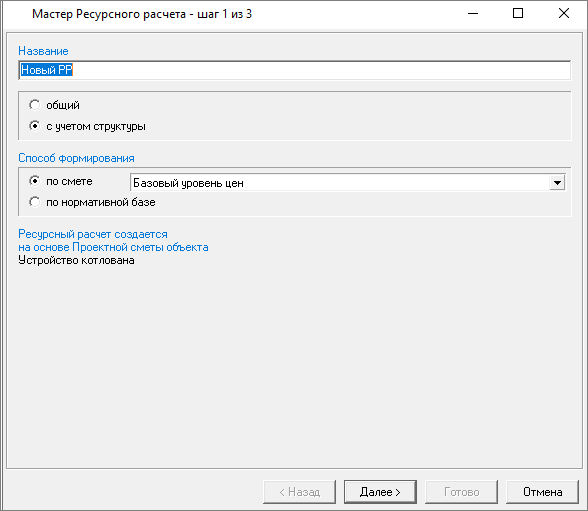Viewport: 588px width, 511px height.
Task: Click the "Базовый уровень цен" combo box
Action: click(x=348, y=183)
